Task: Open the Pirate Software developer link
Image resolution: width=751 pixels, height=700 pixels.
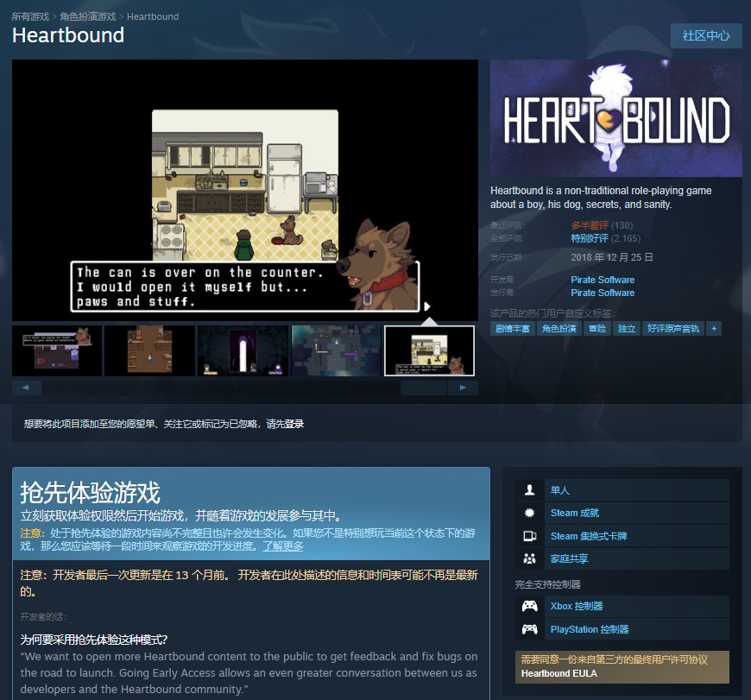Action: (603, 280)
